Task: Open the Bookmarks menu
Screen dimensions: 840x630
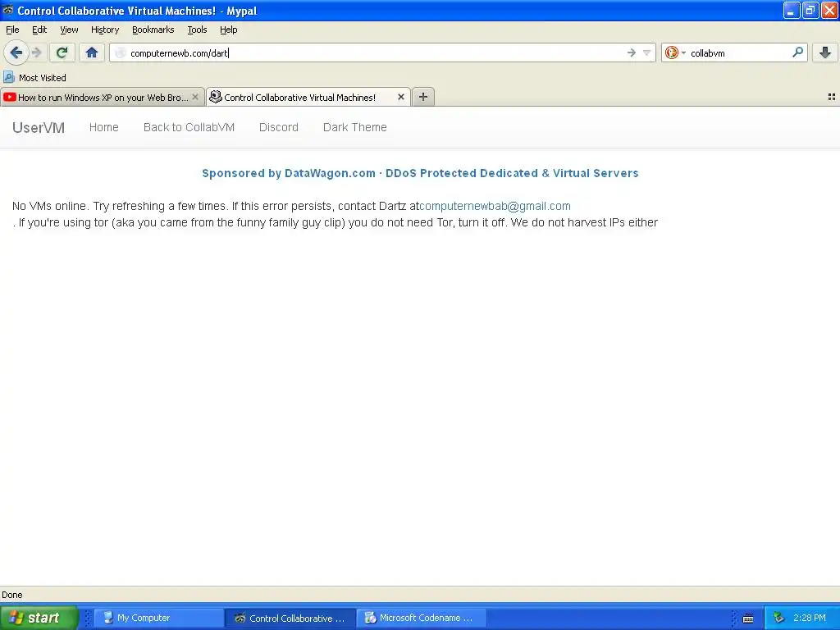Action: (153, 30)
